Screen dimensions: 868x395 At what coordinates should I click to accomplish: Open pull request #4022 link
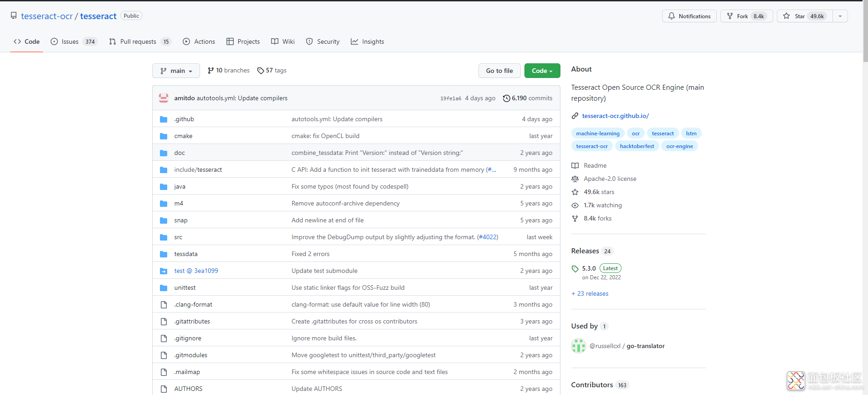click(x=488, y=237)
